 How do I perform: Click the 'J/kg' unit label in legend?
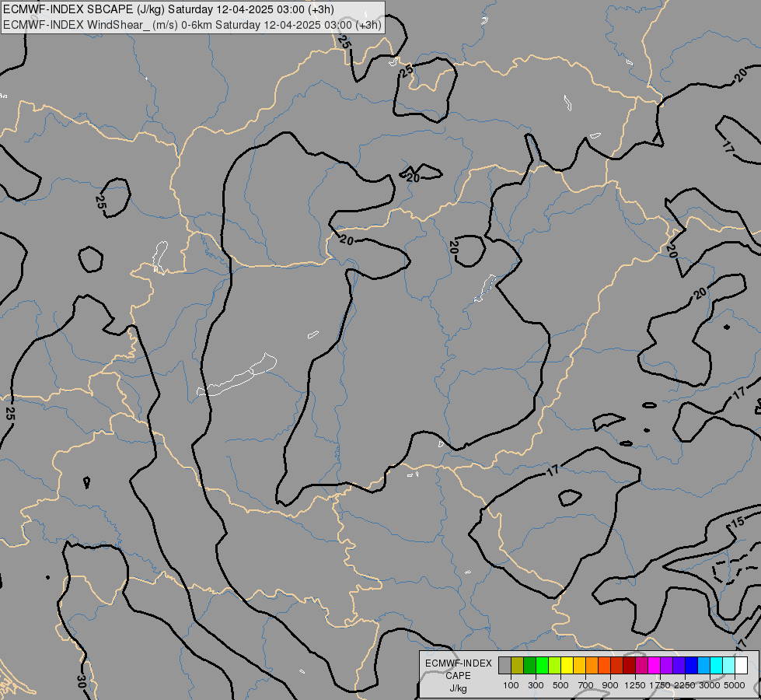tap(458, 688)
